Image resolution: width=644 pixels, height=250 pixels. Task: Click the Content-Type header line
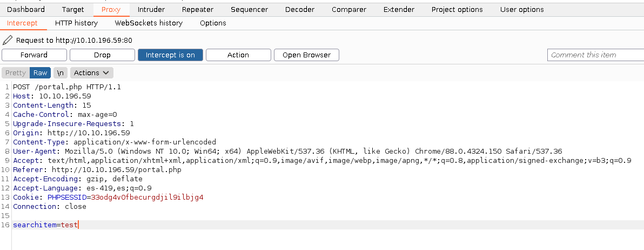tap(115, 142)
